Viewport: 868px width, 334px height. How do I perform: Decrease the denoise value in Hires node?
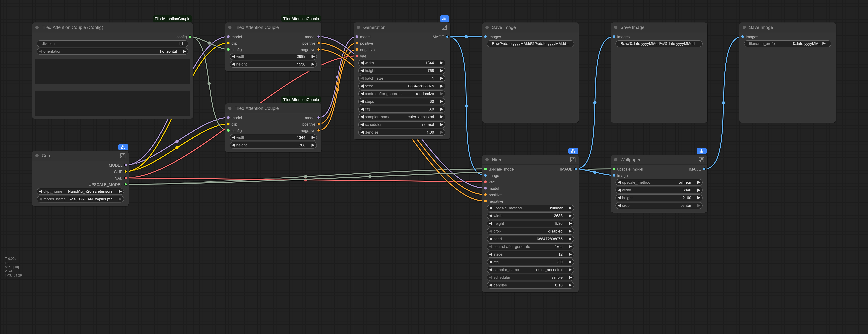[x=491, y=285]
